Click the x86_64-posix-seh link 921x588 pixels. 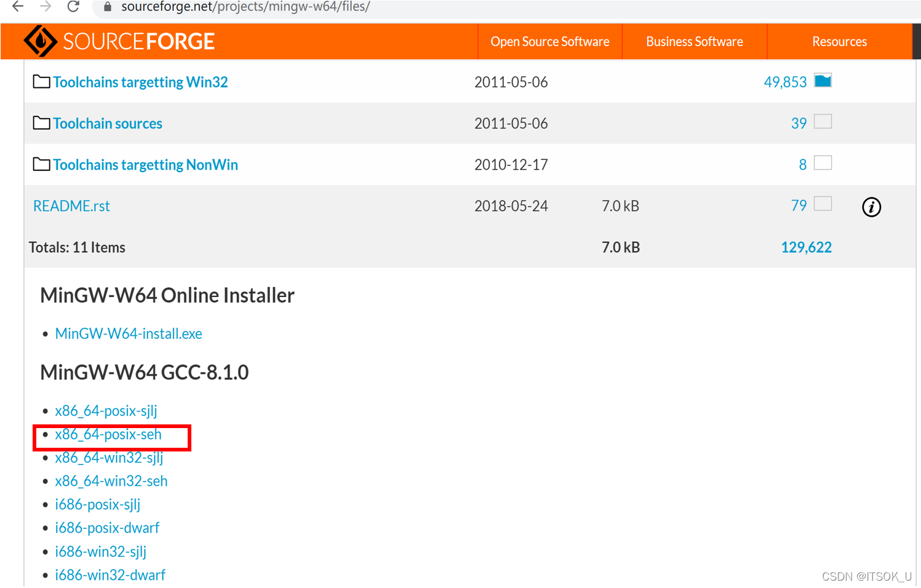pyautogui.click(x=108, y=434)
